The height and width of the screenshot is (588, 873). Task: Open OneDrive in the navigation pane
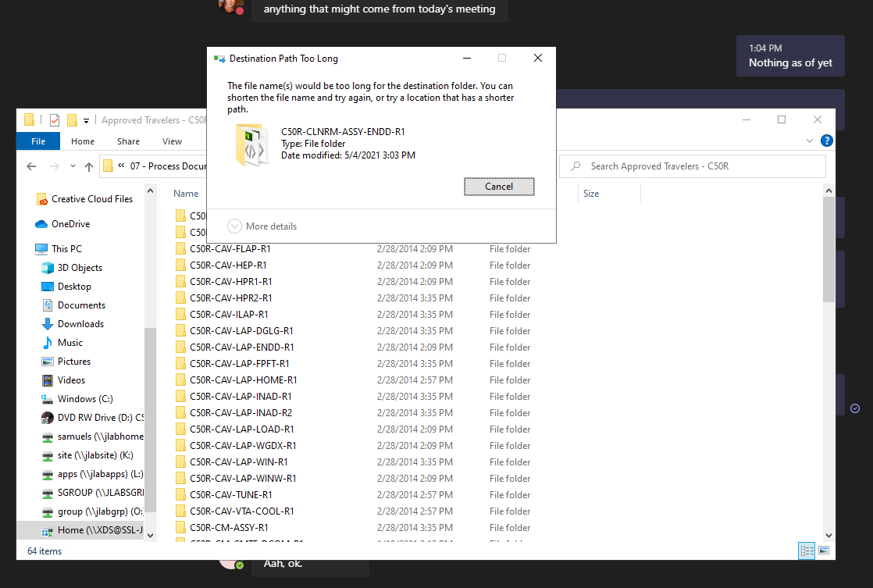coord(70,224)
